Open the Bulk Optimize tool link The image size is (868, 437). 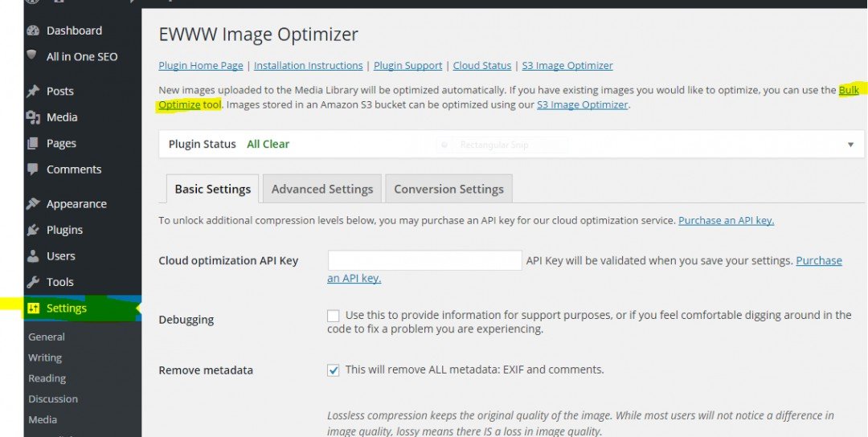click(x=179, y=104)
